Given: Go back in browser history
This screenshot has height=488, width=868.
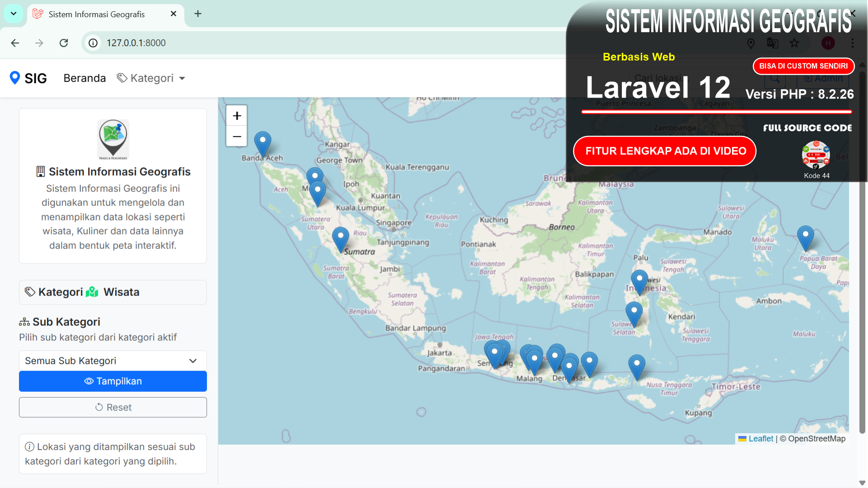Looking at the screenshot, I should 15,43.
